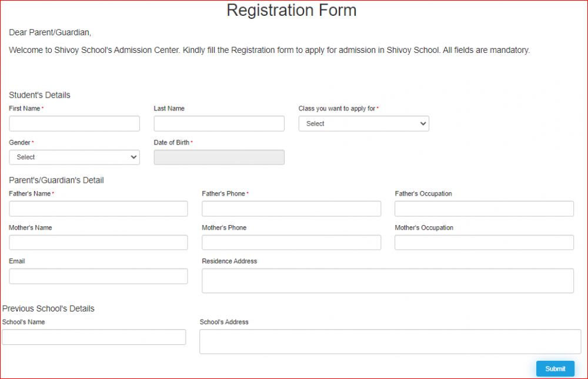This screenshot has width=588, height=379.
Task: Click the School's Address text area
Action: tap(390, 341)
